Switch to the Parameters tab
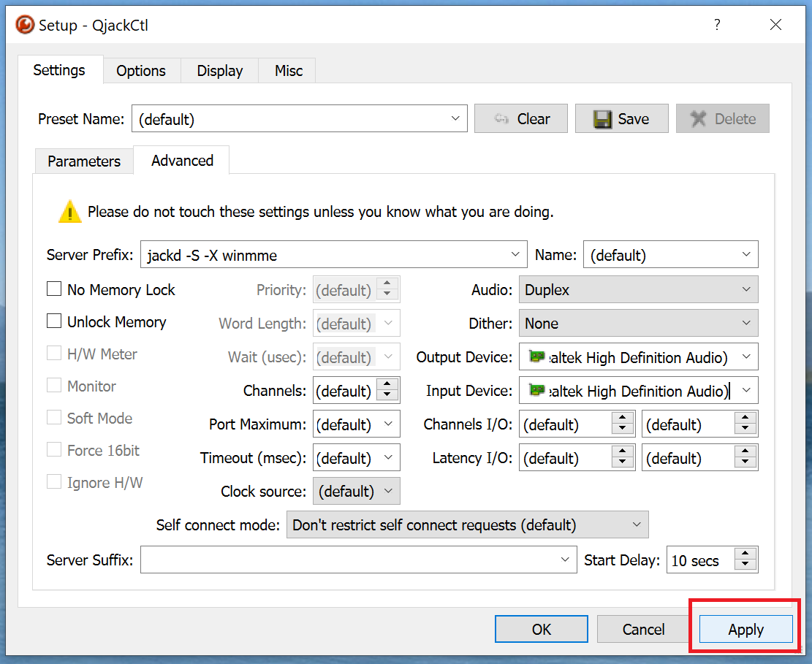Viewport: 812px width, 664px height. (x=84, y=161)
